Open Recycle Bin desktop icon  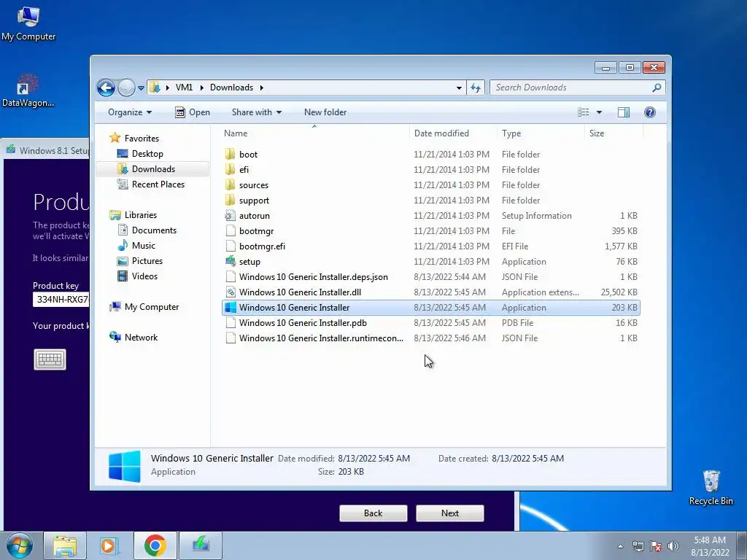point(711,488)
